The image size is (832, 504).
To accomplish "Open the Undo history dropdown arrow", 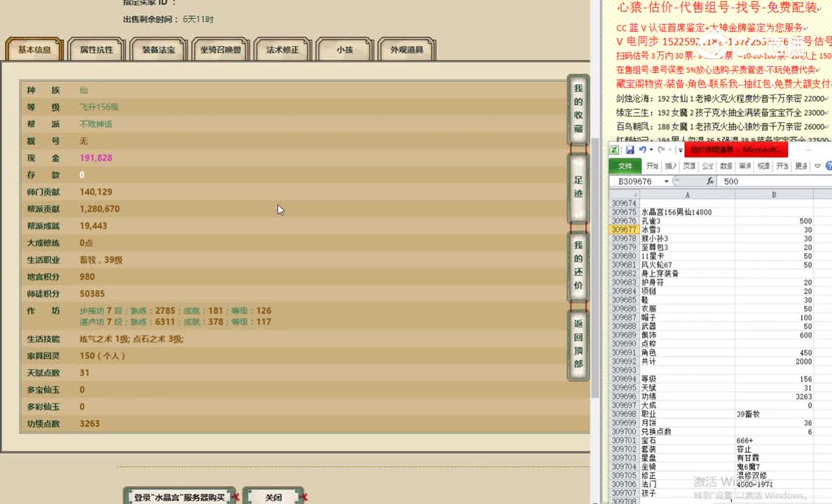I will pyautogui.click(x=650, y=150).
